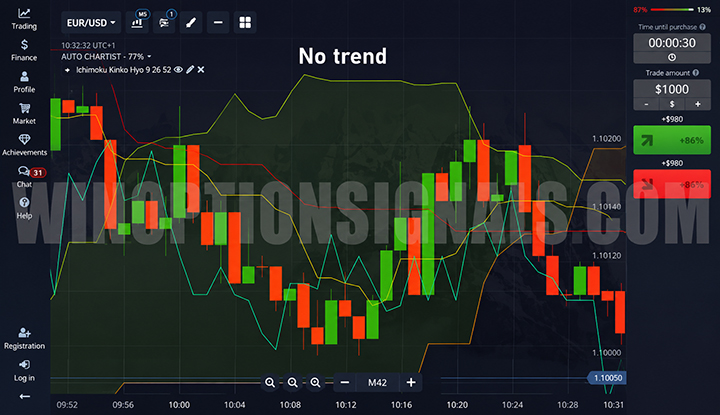720x415 pixels.
Task: Collapse sidebar with the left arrow
Action: [x=25, y=396]
